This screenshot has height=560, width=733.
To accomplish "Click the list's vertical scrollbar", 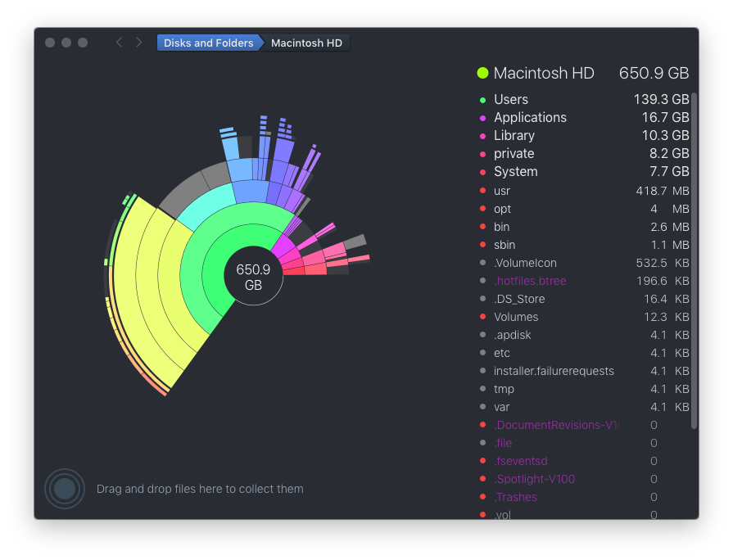I will (695, 260).
